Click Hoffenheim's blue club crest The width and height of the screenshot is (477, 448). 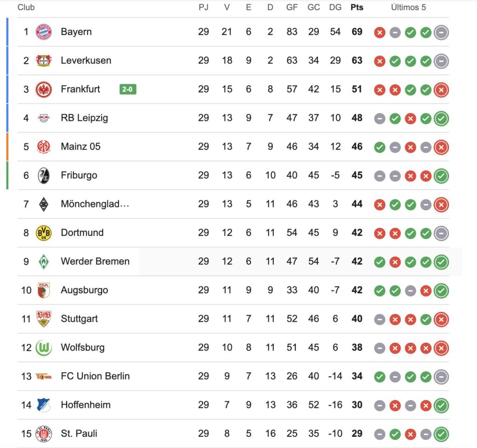coord(43,405)
